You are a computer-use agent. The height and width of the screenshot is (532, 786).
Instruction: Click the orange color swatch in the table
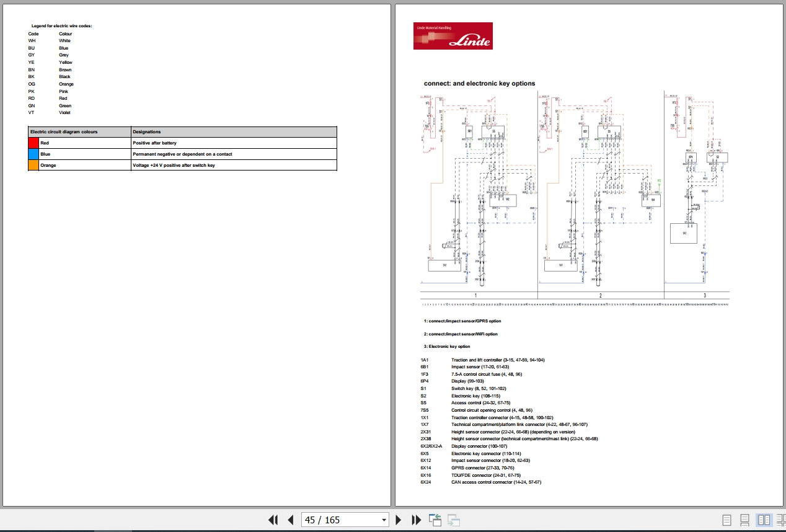coord(33,165)
